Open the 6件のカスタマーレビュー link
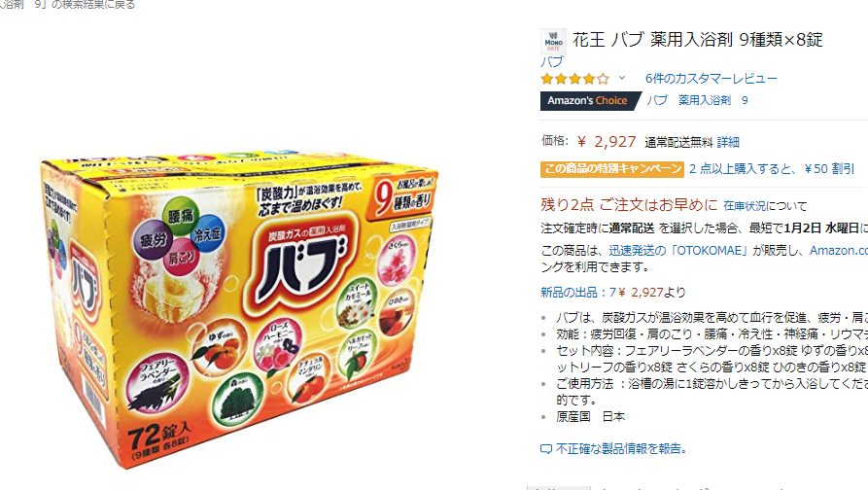The width and height of the screenshot is (868, 490). point(711,79)
